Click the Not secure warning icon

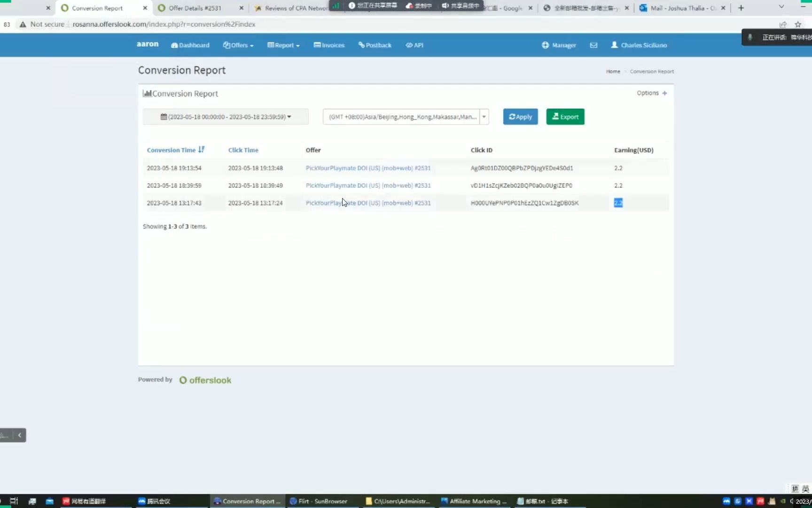[x=23, y=24]
